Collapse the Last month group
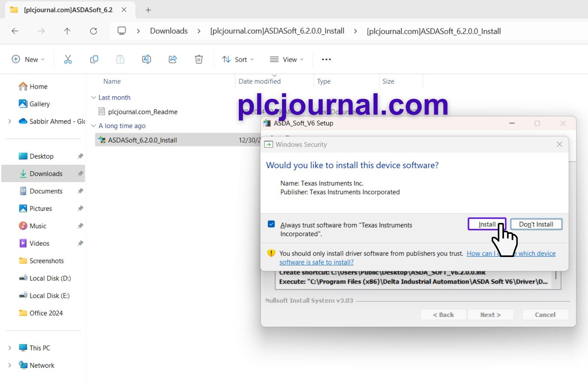The width and height of the screenshot is (588, 387). [93, 97]
